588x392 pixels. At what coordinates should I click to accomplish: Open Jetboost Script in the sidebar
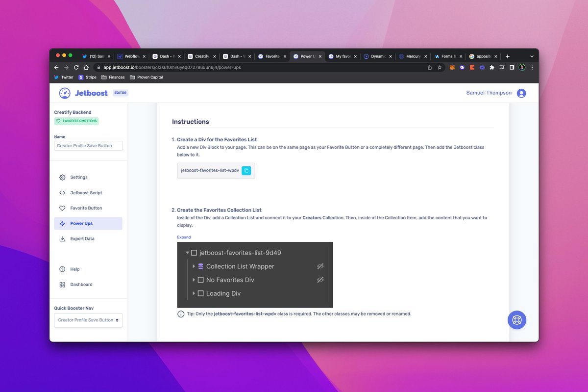click(88, 193)
